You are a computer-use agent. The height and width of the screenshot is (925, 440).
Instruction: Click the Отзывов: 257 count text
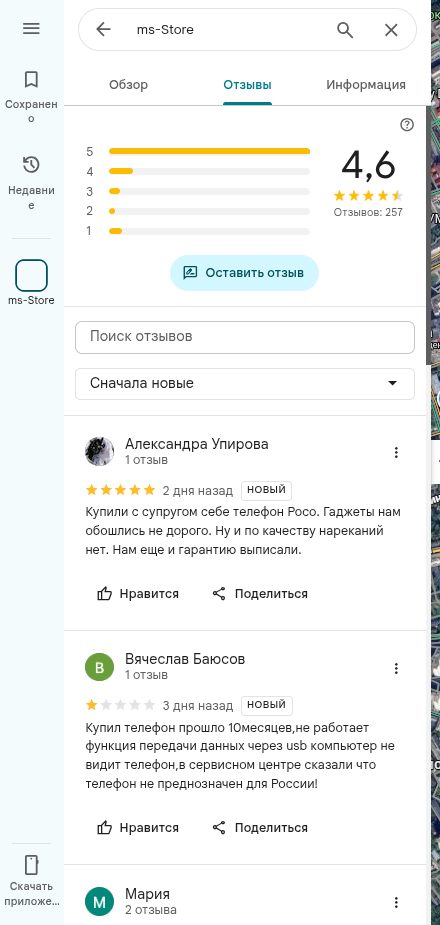pos(368,212)
